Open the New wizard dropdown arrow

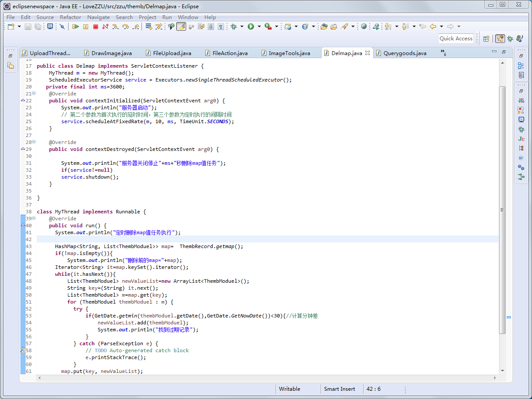coord(20,27)
